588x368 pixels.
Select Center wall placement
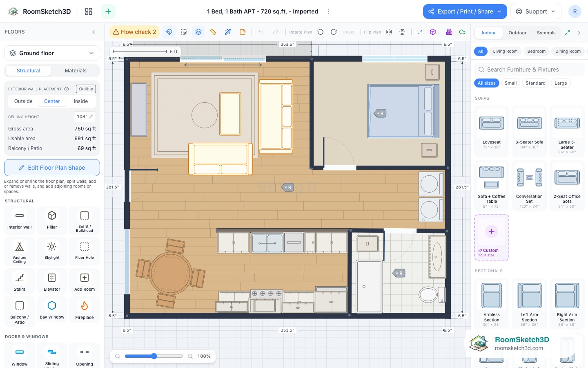[52, 101]
